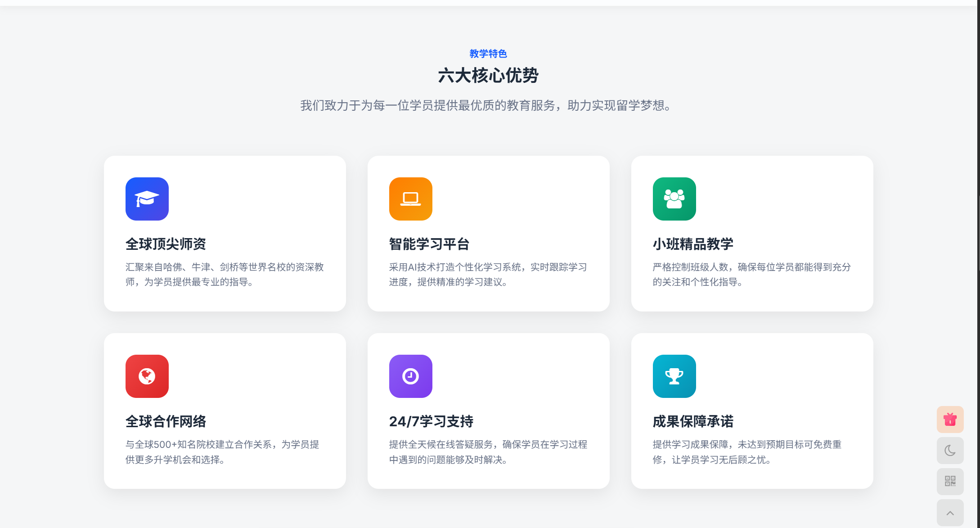Open the gift floating button
980x528 pixels.
[950, 420]
